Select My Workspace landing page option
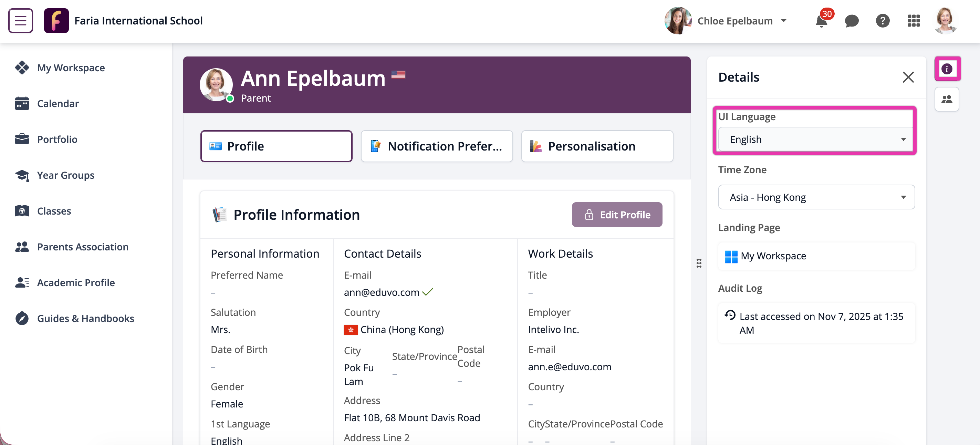Image resolution: width=980 pixels, height=445 pixels. click(x=816, y=256)
